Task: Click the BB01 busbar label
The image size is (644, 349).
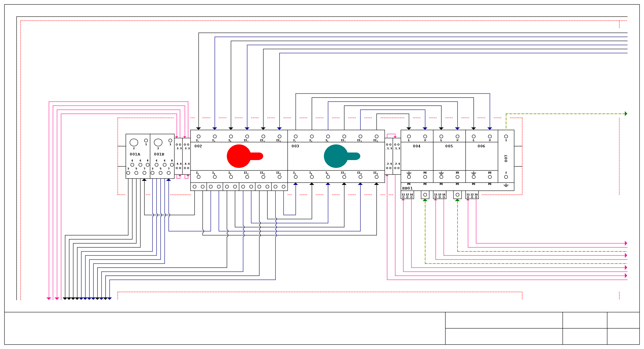Action: click(x=407, y=188)
